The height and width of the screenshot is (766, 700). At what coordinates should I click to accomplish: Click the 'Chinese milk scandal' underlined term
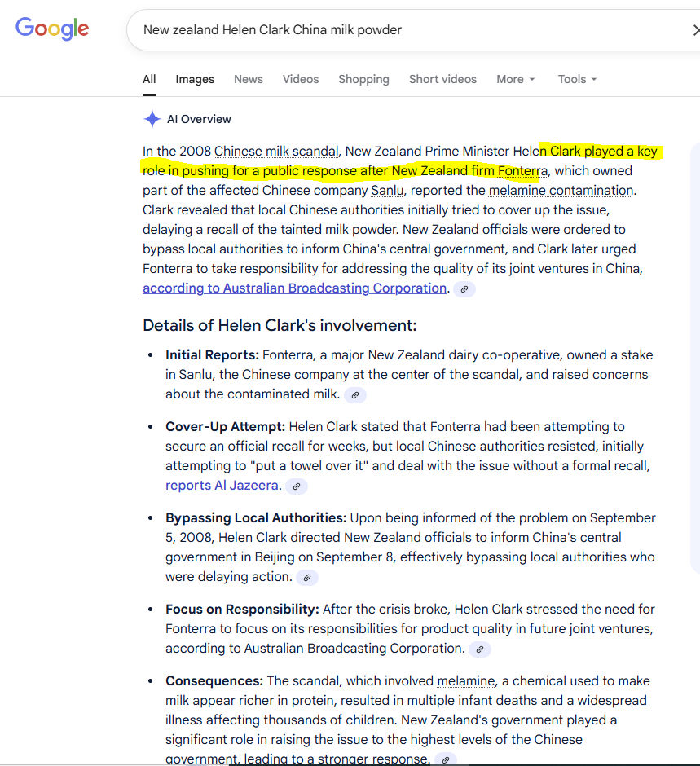point(276,152)
